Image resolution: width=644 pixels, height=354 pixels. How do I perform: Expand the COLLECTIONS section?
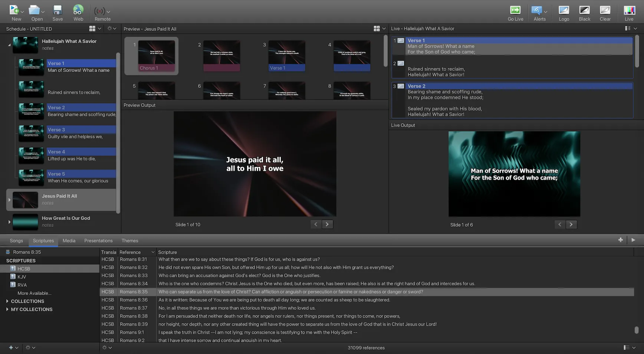pyautogui.click(x=7, y=301)
